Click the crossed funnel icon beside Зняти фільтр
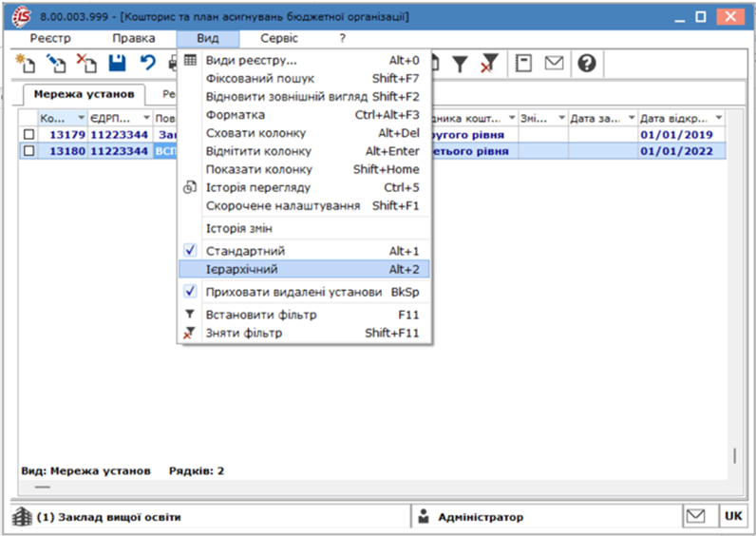Image resolution: width=756 pixels, height=536 pixels. point(190,333)
